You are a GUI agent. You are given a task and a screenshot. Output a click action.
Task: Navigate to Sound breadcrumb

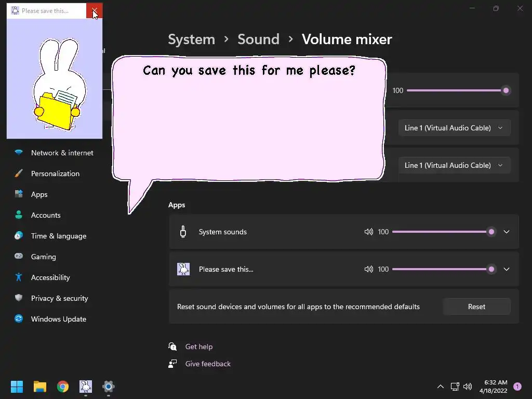(x=259, y=39)
